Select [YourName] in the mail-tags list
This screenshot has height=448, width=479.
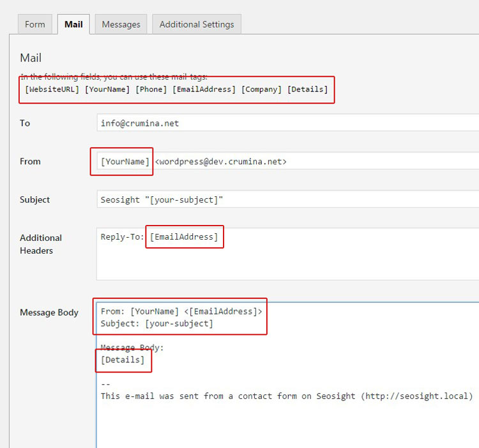coord(107,89)
